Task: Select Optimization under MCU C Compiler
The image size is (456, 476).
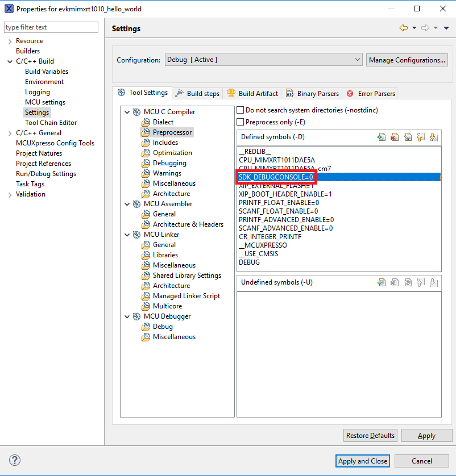Action: click(172, 153)
